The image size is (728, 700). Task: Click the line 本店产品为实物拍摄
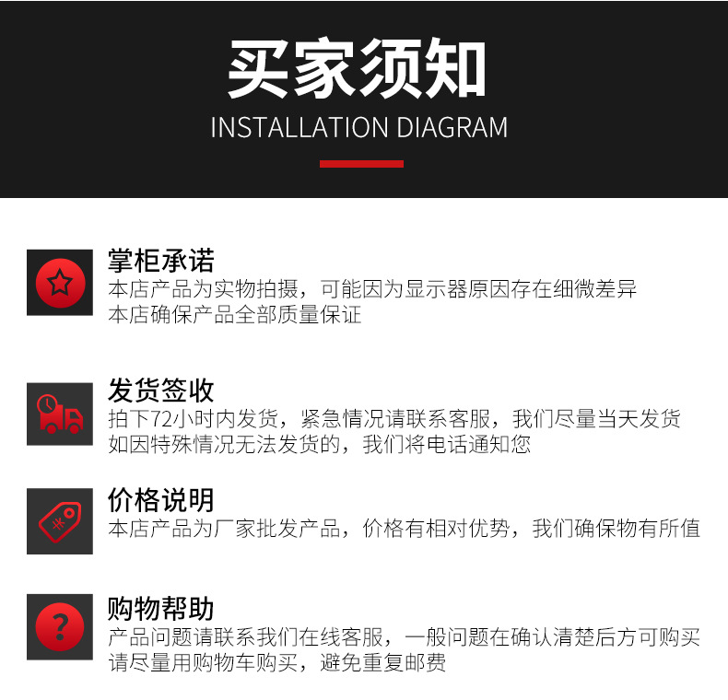(372, 289)
